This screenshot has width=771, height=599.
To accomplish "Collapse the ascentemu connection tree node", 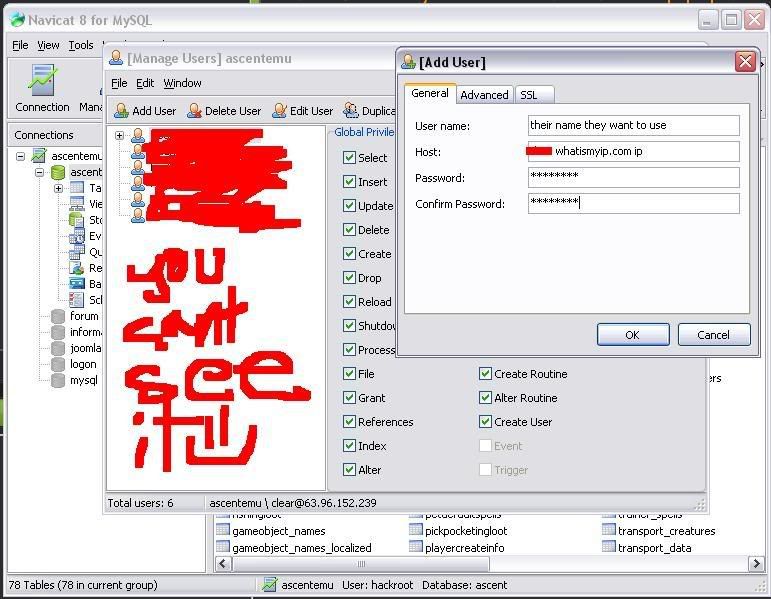I will 20,156.
